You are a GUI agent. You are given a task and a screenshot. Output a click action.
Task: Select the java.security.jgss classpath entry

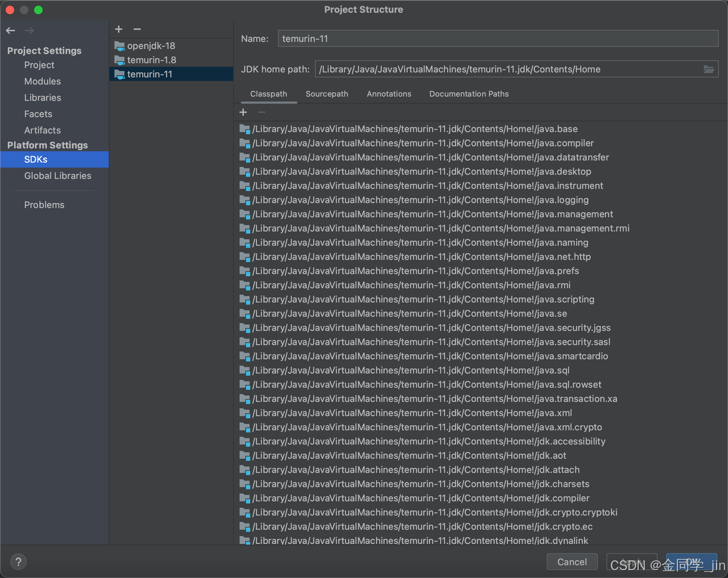[x=431, y=328]
